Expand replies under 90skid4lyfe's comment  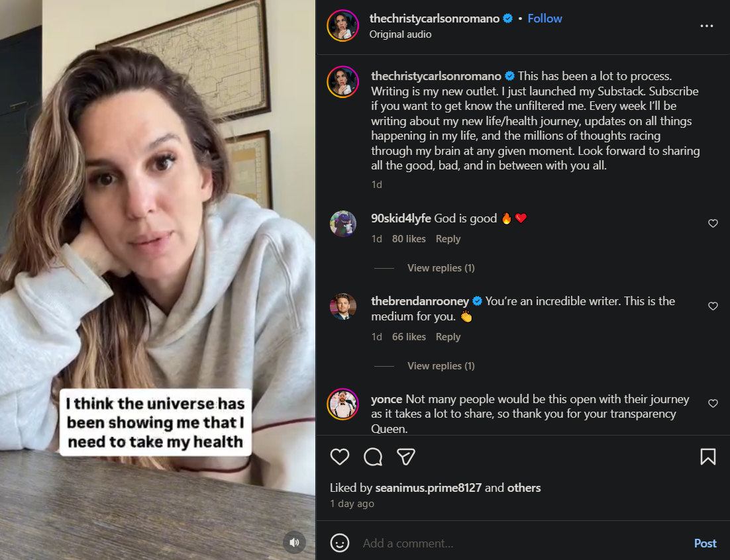coord(441,268)
